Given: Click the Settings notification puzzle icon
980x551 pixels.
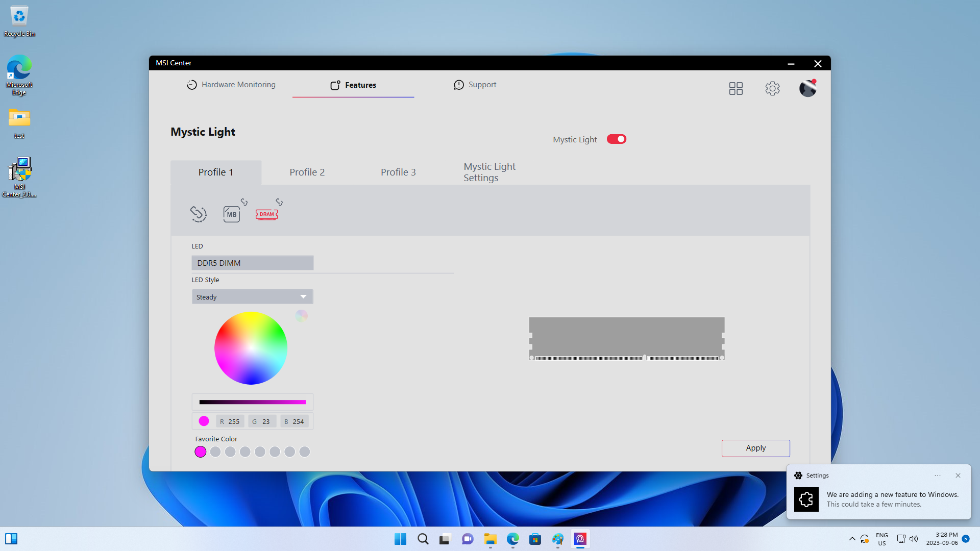Looking at the screenshot, I should (x=806, y=499).
